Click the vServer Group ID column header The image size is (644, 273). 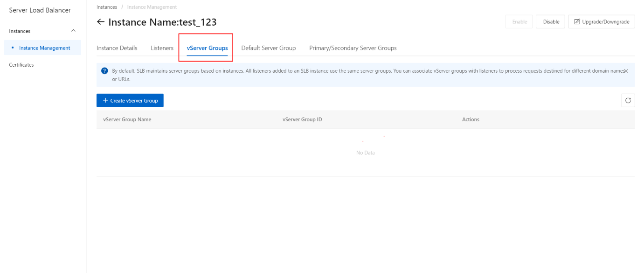coord(302,120)
